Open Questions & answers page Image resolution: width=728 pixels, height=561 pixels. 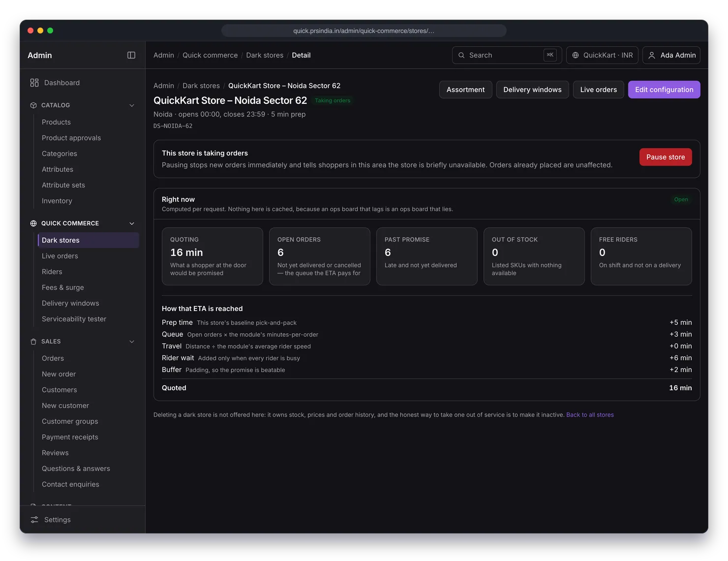click(89, 468)
